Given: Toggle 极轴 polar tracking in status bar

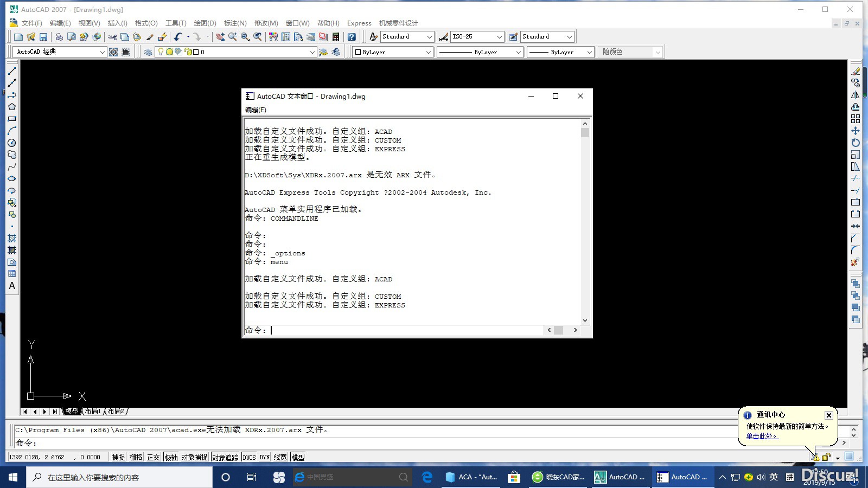Looking at the screenshot, I should coord(171,457).
